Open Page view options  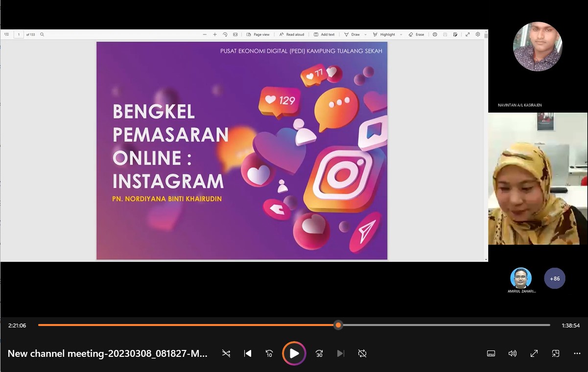click(258, 34)
